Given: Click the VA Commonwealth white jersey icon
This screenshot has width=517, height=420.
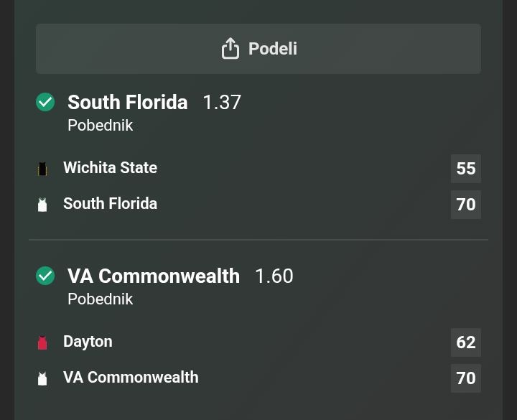Looking at the screenshot, I should pos(42,378).
